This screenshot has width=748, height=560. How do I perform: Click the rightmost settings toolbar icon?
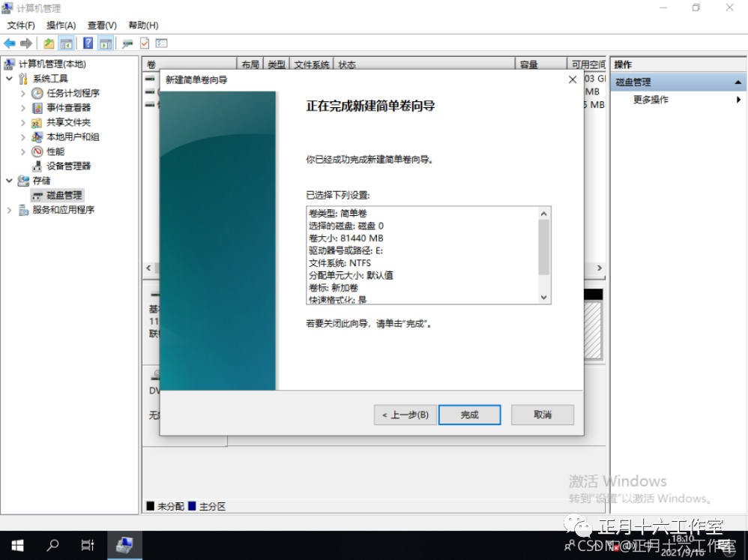coord(162,43)
